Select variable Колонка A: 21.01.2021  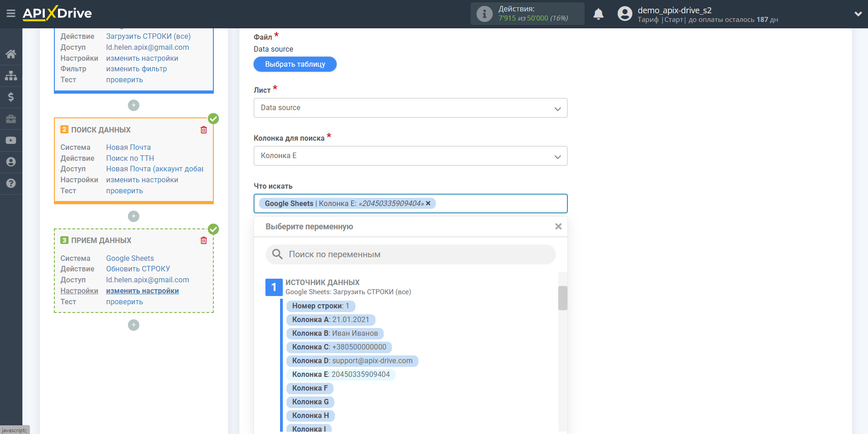point(331,320)
